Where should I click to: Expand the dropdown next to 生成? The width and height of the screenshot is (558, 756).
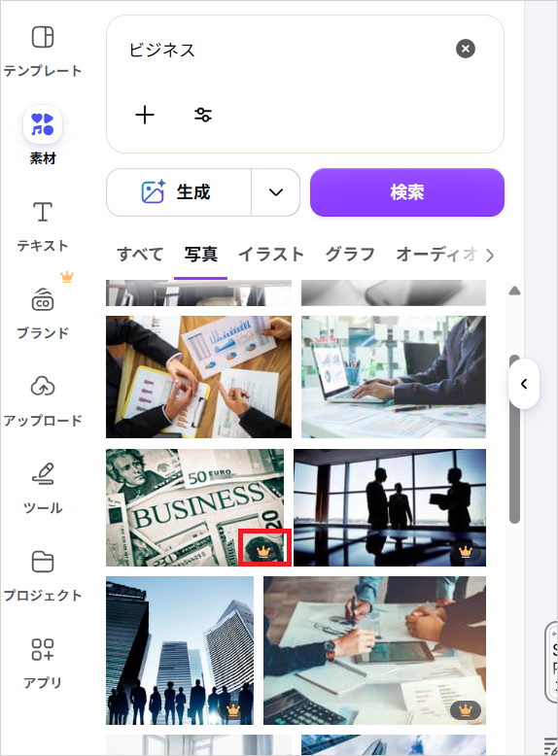point(276,192)
